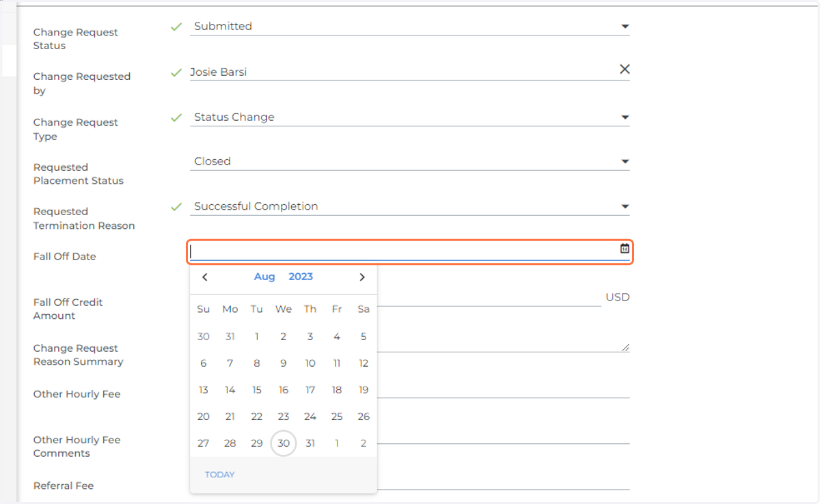Click the 'Successful Completion' reason value
The width and height of the screenshot is (820, 504).
256,206
